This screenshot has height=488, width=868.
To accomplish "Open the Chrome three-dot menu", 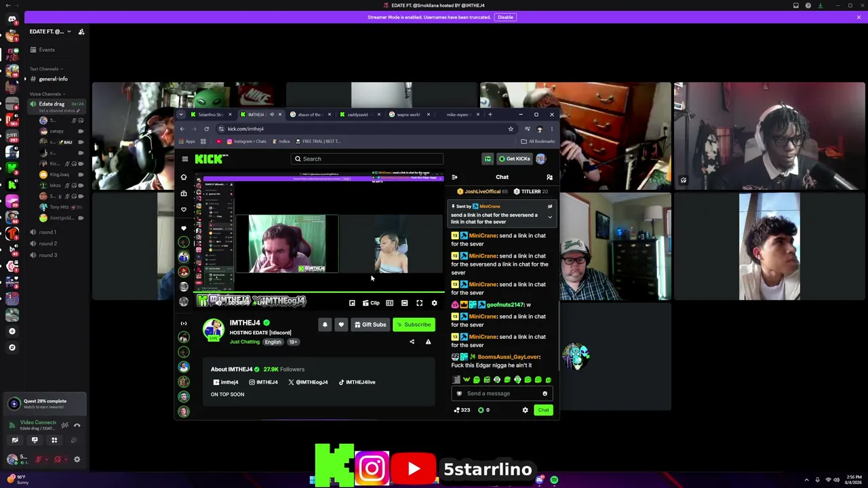I will pos(551,129).
